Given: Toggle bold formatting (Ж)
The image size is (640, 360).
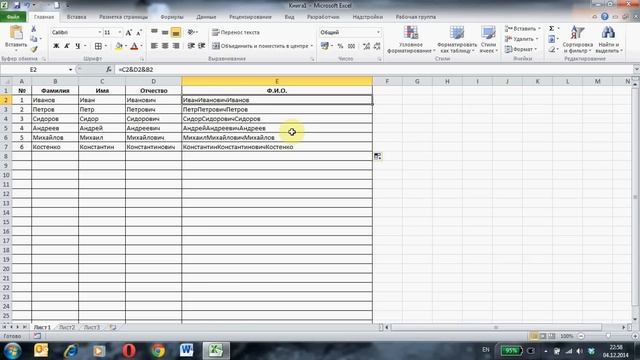Looking at the screenshot, I should [56, 46].
